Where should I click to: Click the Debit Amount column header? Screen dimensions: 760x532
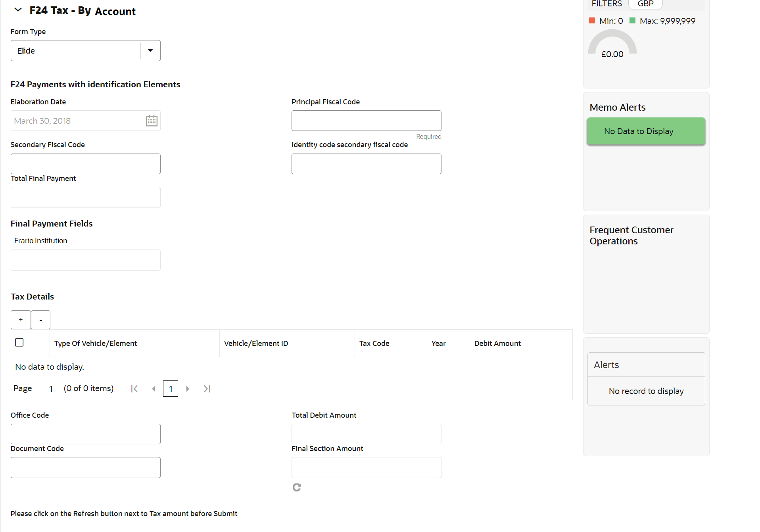[497, 344]
